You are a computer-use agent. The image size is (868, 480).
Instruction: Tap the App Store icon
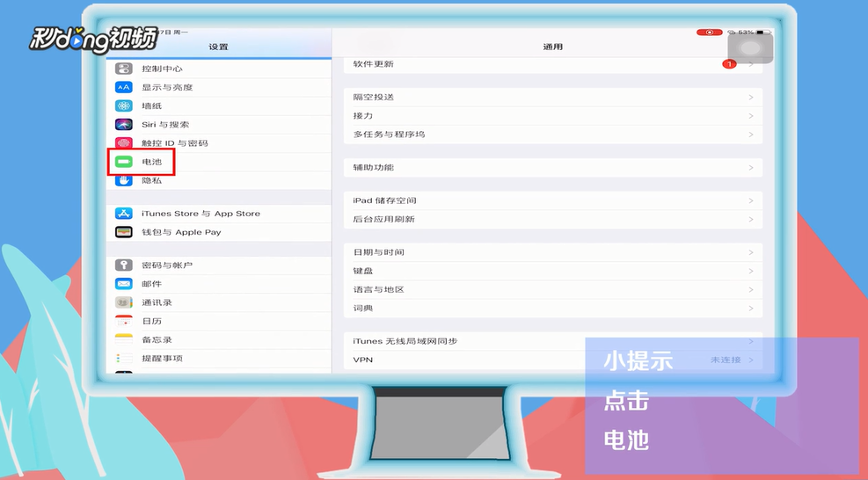point(123,214)
